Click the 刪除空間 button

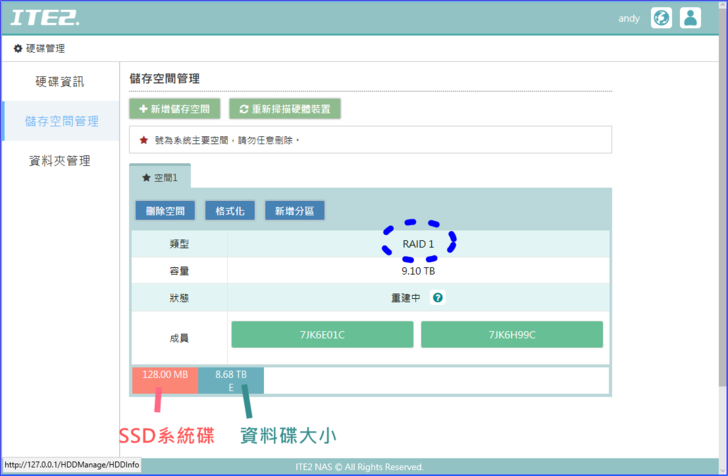click(x=166, y=211)
